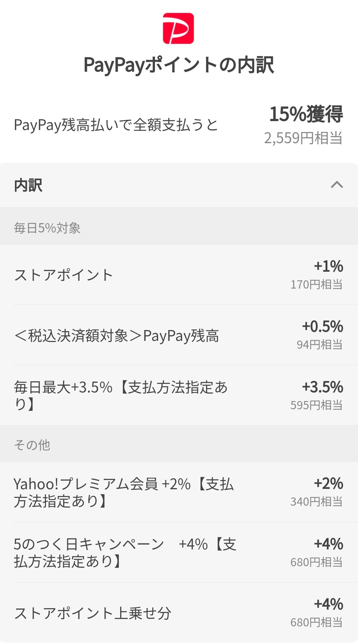Select the <税込決済額対象>PayPay残高 row

tap(116, 336)
